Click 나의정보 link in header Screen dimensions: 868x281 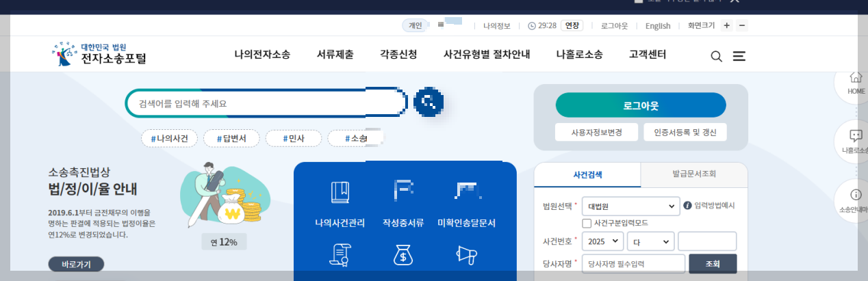(497, 26)
